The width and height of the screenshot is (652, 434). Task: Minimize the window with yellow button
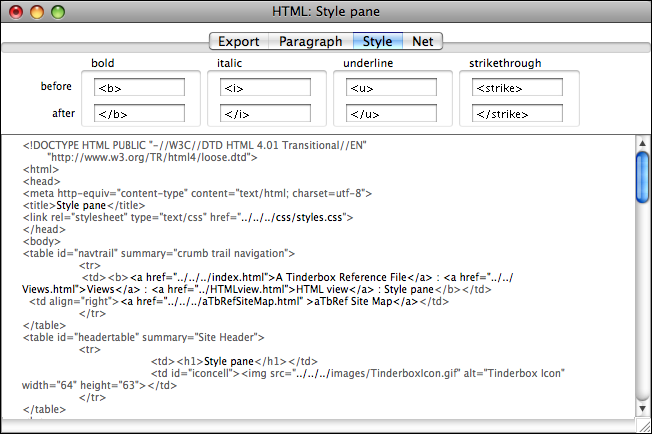(37, 12)
